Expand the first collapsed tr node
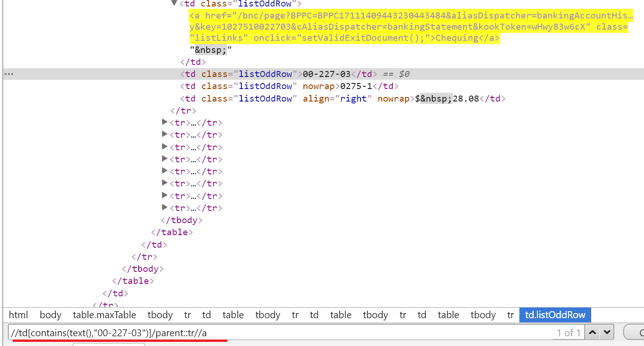Image resolution: width=644 pixels, height=346 pixels. [x=164, y=122]
